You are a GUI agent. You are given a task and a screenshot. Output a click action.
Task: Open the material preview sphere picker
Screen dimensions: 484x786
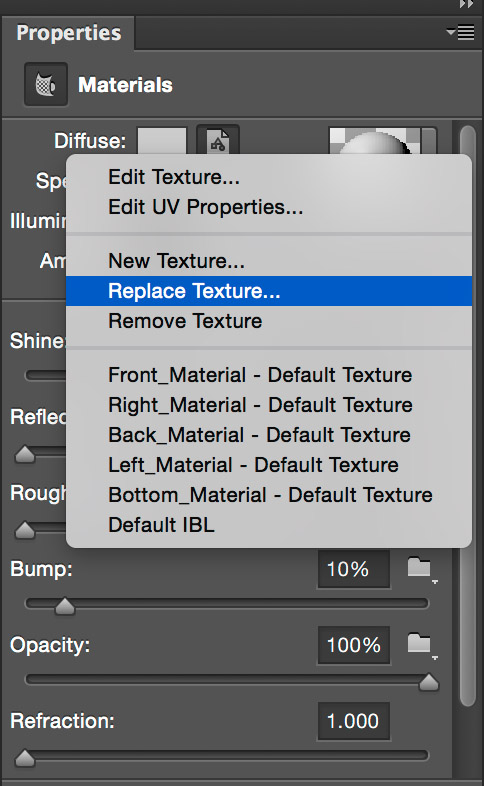coord(375,141)
